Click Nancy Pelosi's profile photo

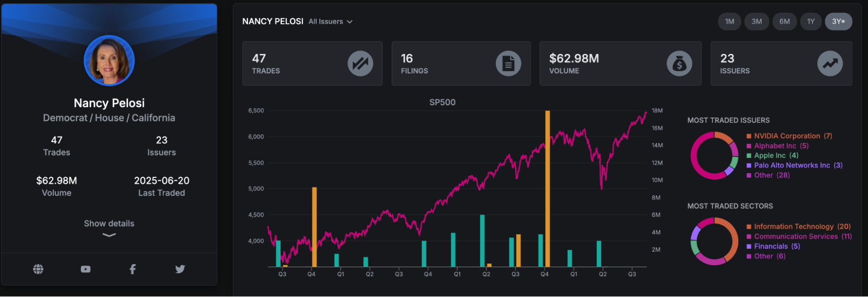109,60
